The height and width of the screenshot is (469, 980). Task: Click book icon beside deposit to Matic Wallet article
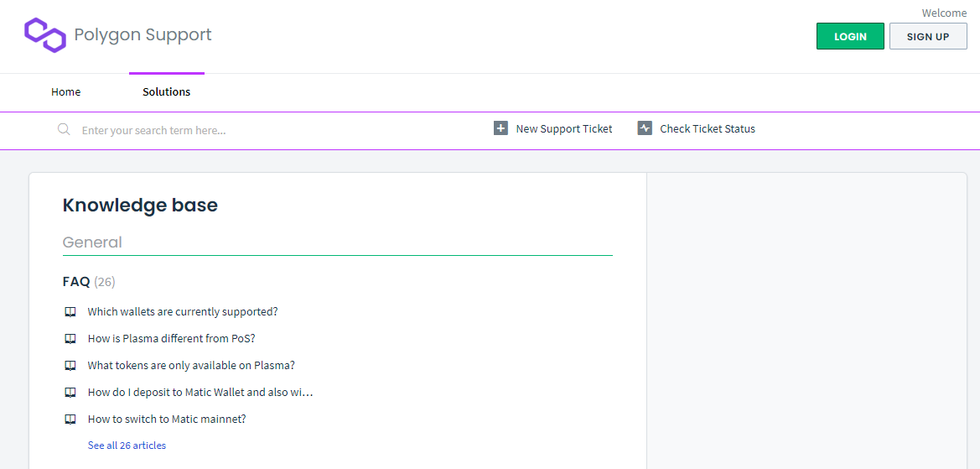(x=70, y=393)
